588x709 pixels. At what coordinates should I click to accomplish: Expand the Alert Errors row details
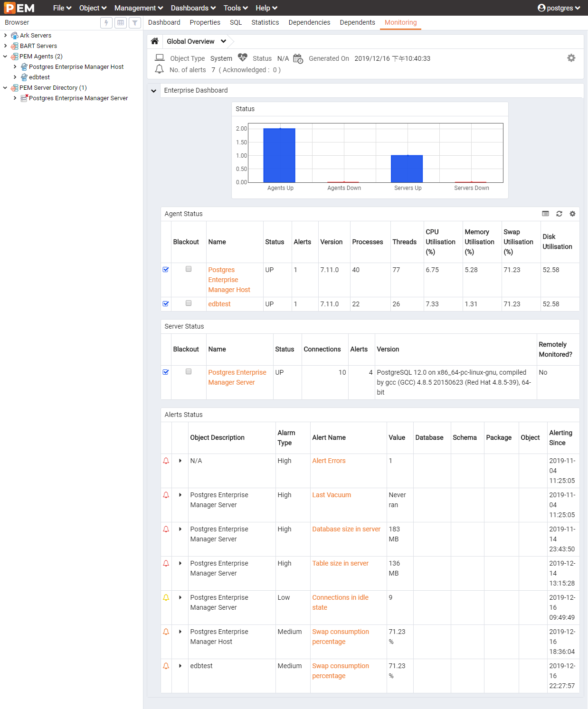click(x=180, y=461)
